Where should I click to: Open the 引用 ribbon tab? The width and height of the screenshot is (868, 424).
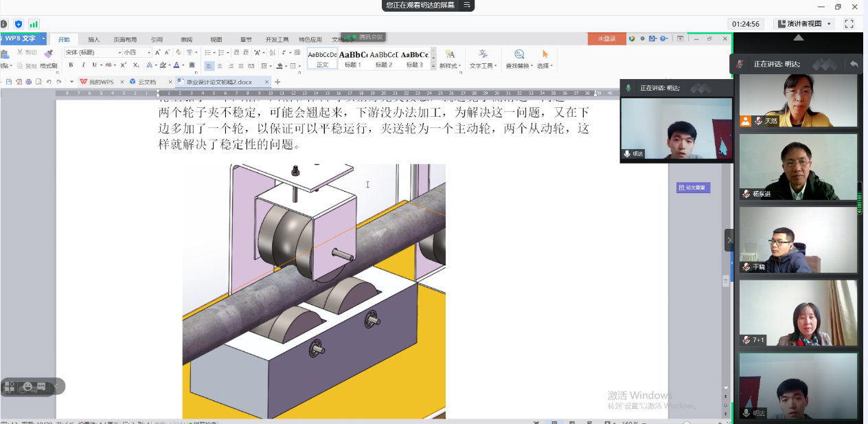(157, 40)
